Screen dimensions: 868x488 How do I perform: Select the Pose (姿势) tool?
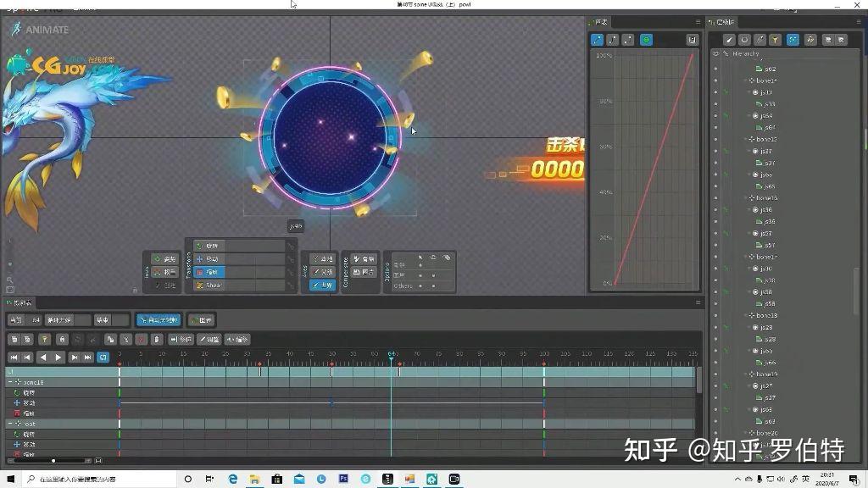tap(165, 259)
